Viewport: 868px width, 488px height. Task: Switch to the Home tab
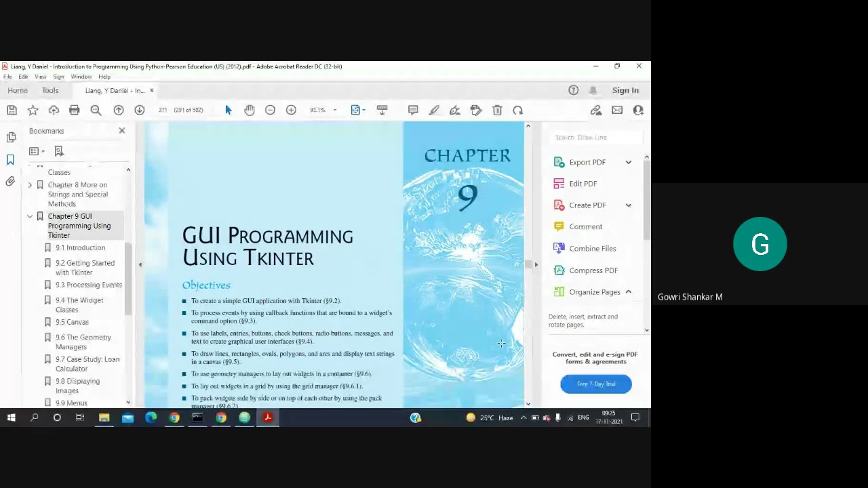tap(18, 90)
